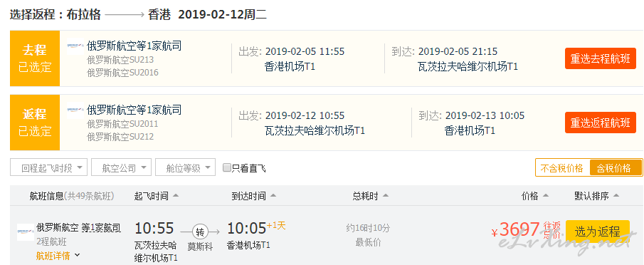Switch to 不含税价格 display
The height and width of the screenshot is (265, 644).
tap(562, 168)
